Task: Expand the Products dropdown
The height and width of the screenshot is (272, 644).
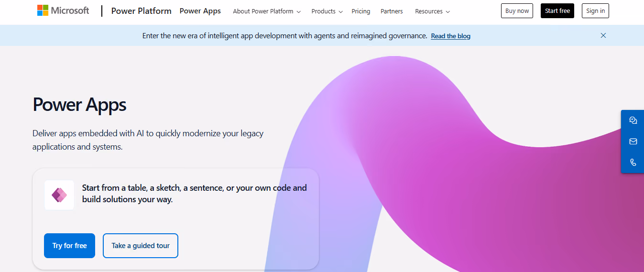Action: pos(327,11)
